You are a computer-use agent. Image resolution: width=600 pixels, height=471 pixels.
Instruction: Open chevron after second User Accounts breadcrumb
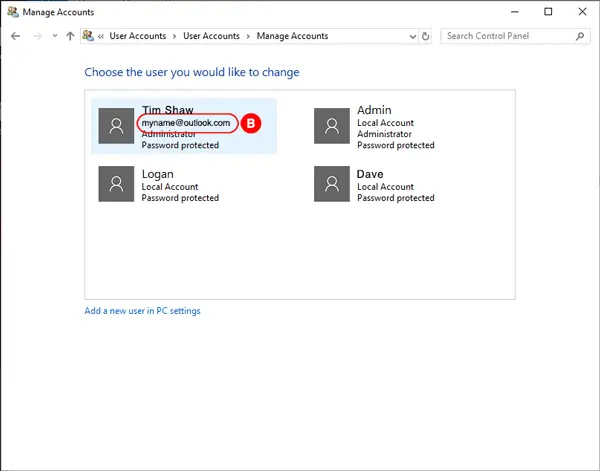click(248, 36)
